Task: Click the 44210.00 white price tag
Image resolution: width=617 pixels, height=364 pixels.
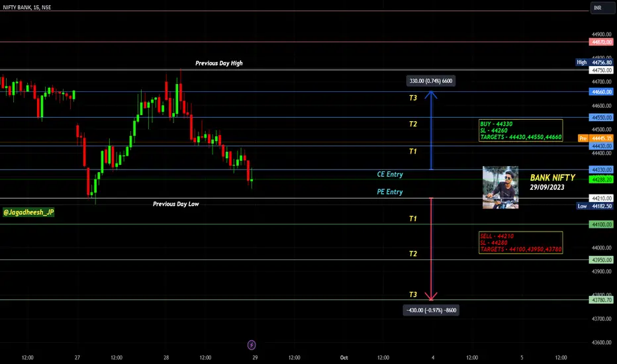Action: (601, 199)
